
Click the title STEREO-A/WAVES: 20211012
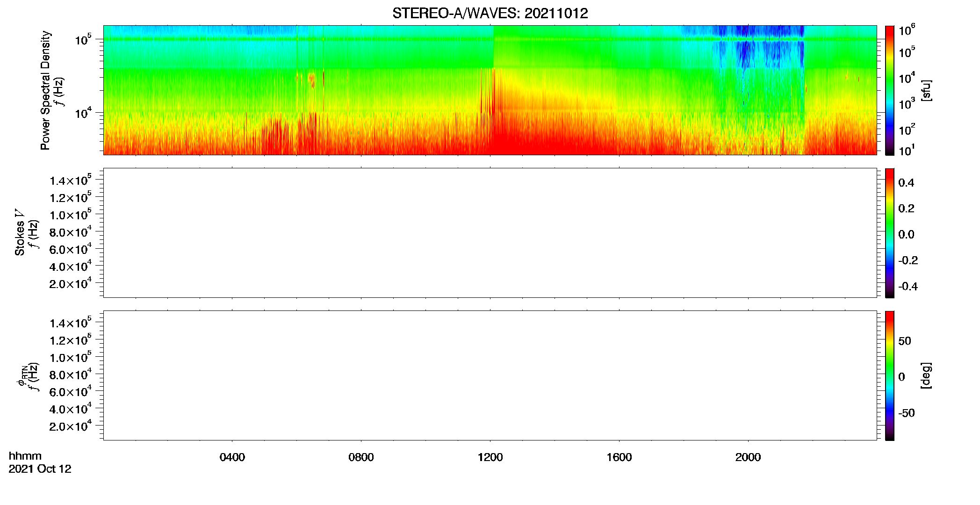click(490, 14)
